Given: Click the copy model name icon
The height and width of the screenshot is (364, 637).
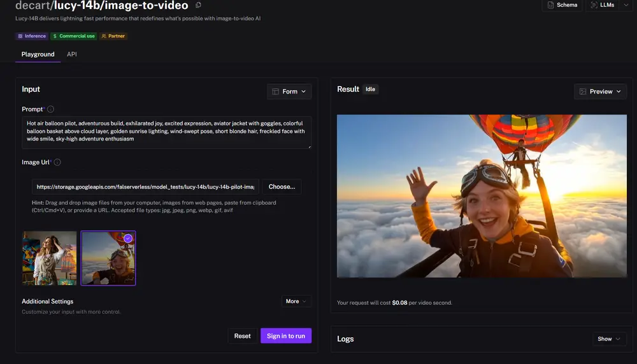Looking at the screenshot, I should tap(199, 6).
